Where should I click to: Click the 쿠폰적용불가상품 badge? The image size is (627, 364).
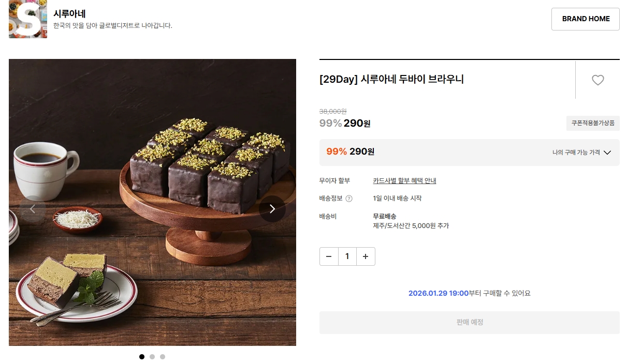coord(593,124)
